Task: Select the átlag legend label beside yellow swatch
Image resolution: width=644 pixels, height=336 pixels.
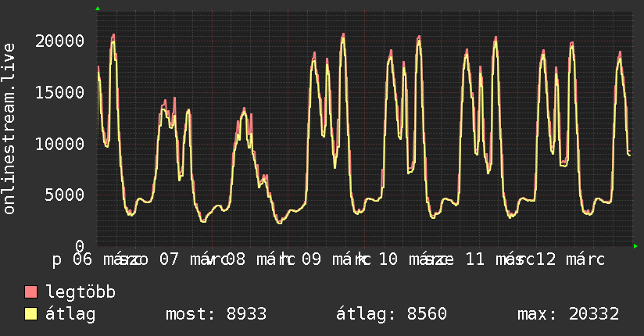Action: pyautogui.click(x=70, y=314)
